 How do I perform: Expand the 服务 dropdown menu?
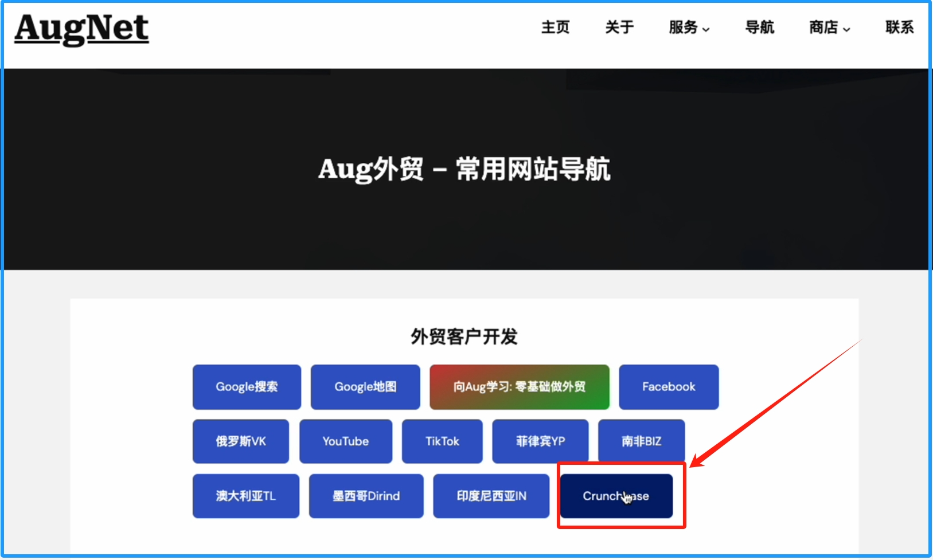tap(689, 28)
